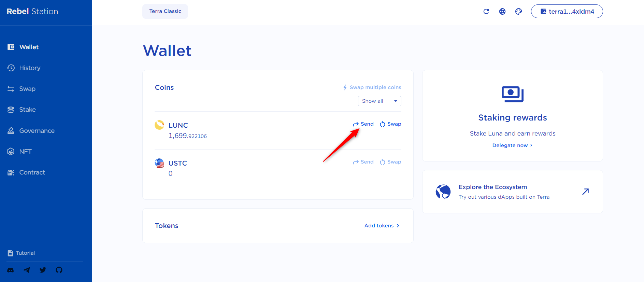Open Twitter icon in sidebar footer

click(43, 270)
